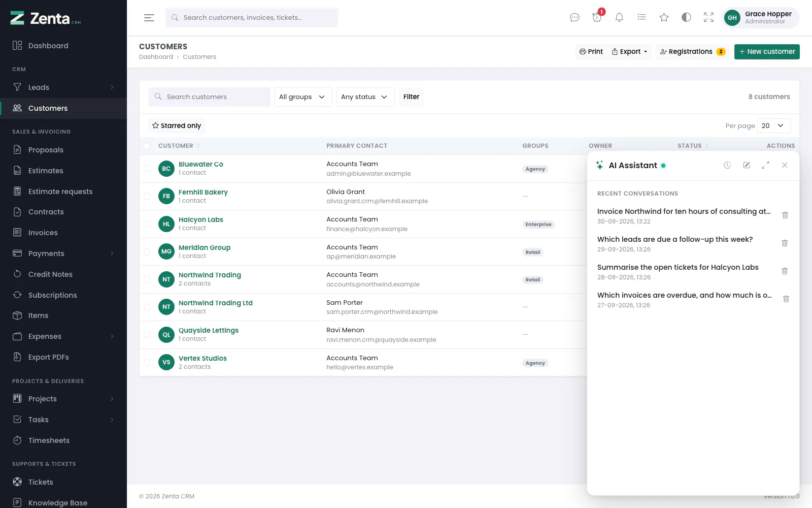
Task: Click the favorites star in header
Action: pos(664,18)
